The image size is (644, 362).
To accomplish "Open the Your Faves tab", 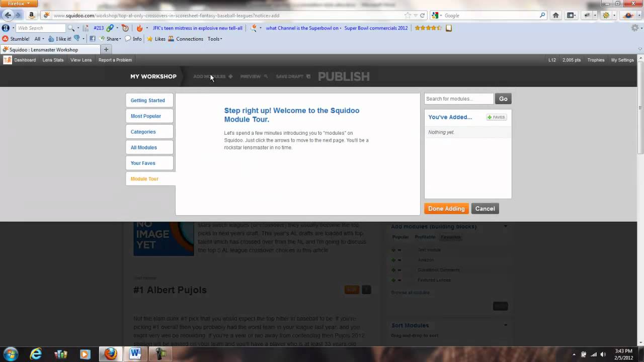I will [x=149, y=163].
